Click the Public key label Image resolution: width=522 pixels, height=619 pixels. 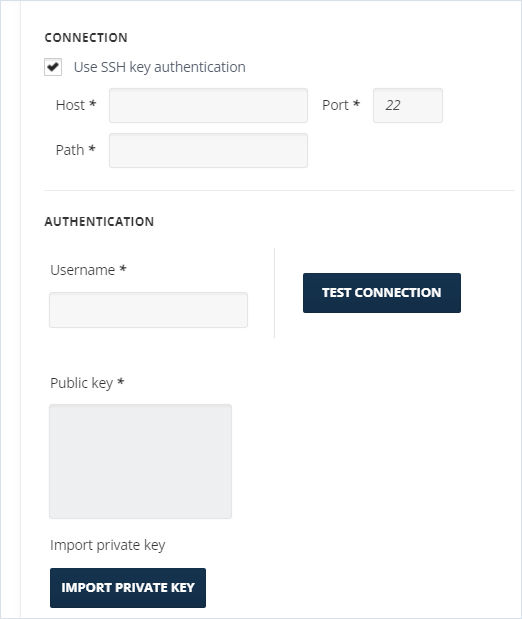click(x=82, y=383)
